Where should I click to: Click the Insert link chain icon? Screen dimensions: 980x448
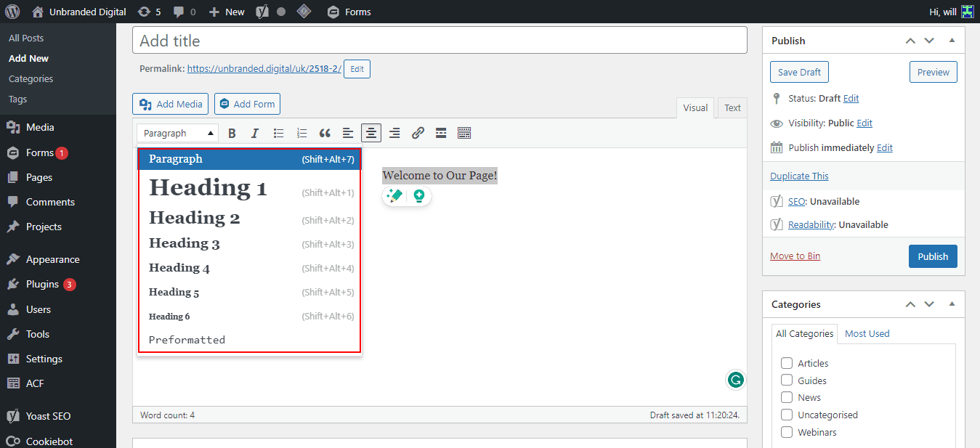(418, 133)
